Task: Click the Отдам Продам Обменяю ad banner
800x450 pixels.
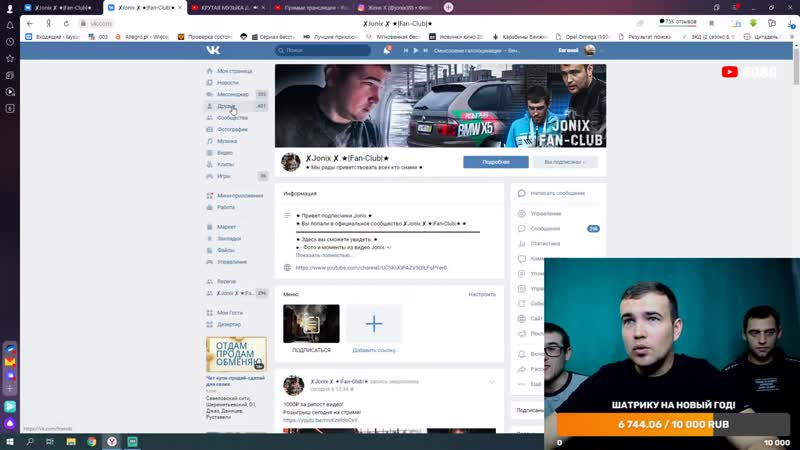Action: pyautogui.click(x=236, y=354)
